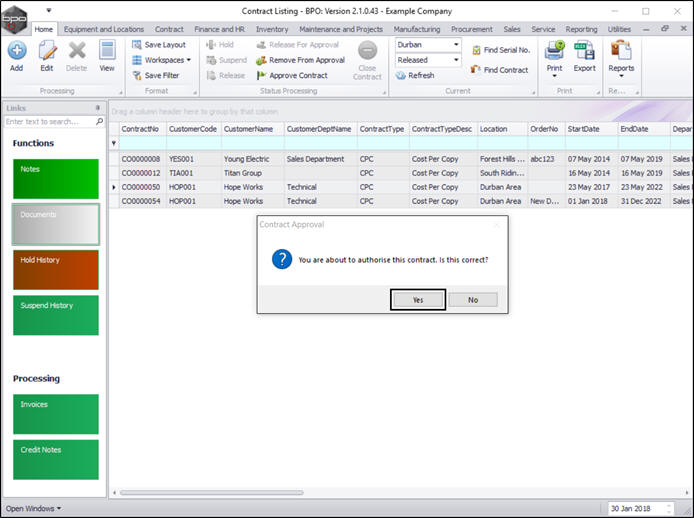Image resolution: width=694 pixels, height=518 pixels.
Task: Click Save Layout in Format group
Action: [159, 45]
